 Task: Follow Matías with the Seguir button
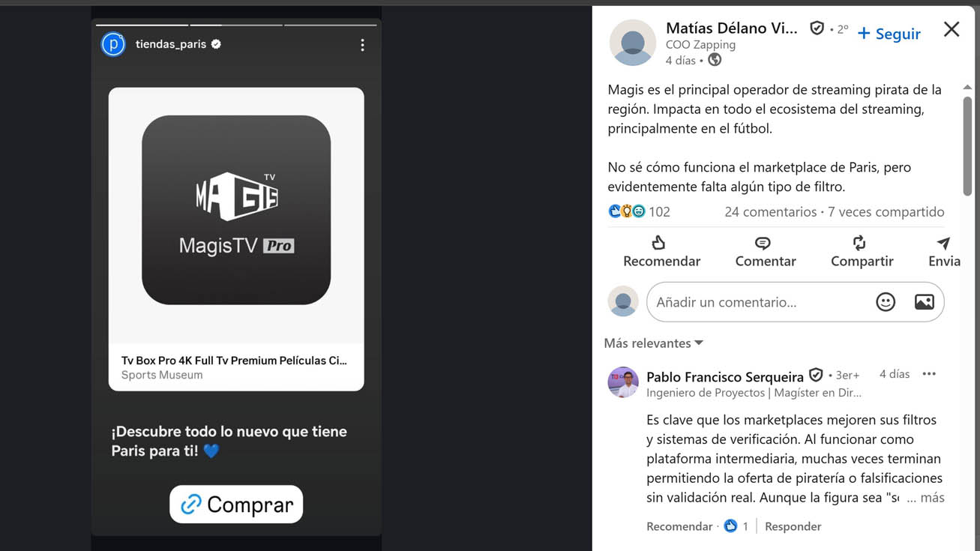coord(889,34)
